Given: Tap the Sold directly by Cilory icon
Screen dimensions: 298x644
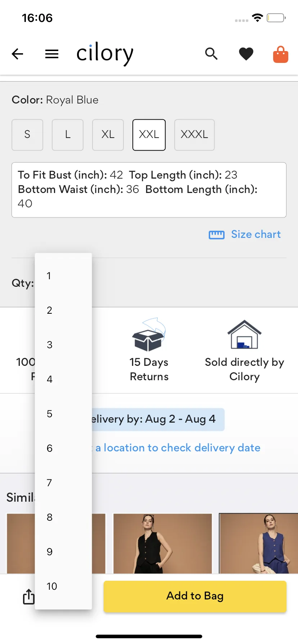Looking at the screenshot, I should click(x=244, y=335).
